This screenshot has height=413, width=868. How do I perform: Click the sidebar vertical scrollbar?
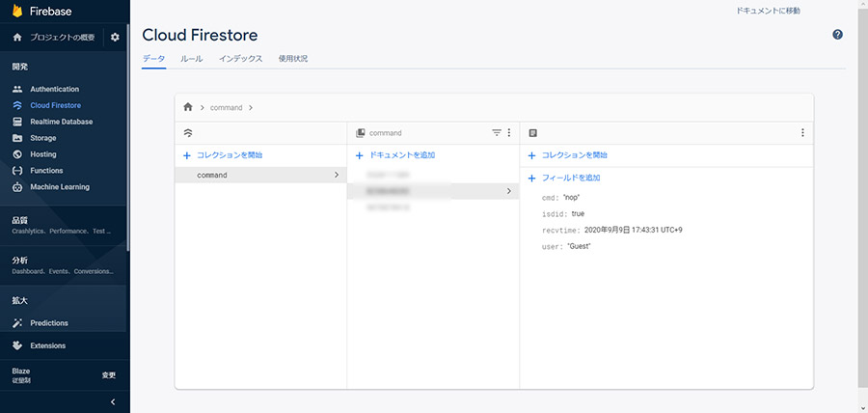pyautogui.click(x=128, y=138)
